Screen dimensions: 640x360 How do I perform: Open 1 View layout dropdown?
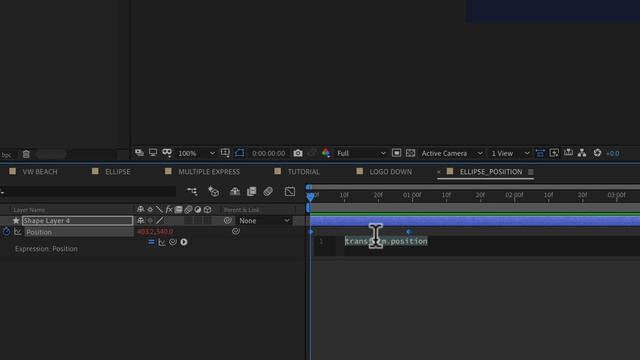point(510,153)
